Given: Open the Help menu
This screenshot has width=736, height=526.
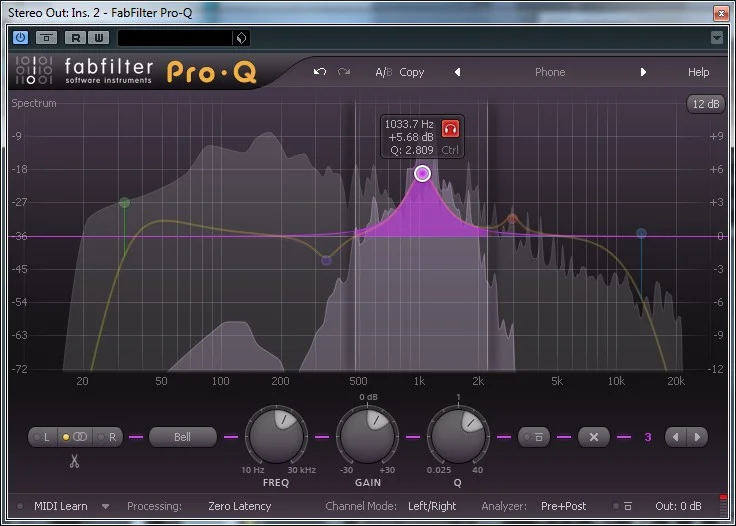Looking at the screenshot, I should coord(698,72).
